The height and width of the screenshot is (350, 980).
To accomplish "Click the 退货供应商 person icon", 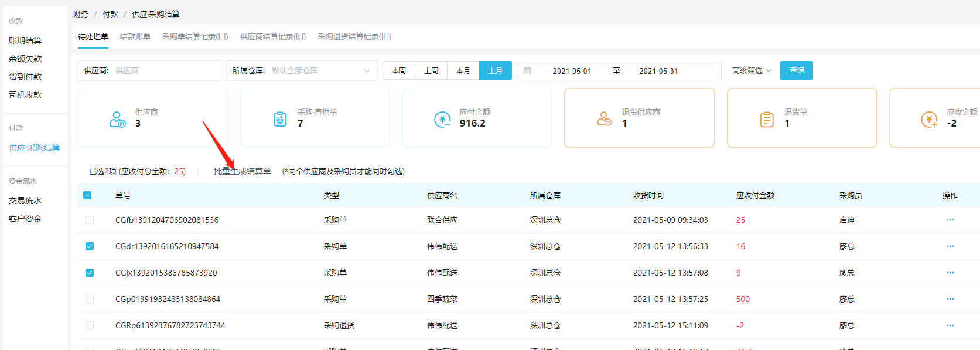I will (x=605, y=119).
